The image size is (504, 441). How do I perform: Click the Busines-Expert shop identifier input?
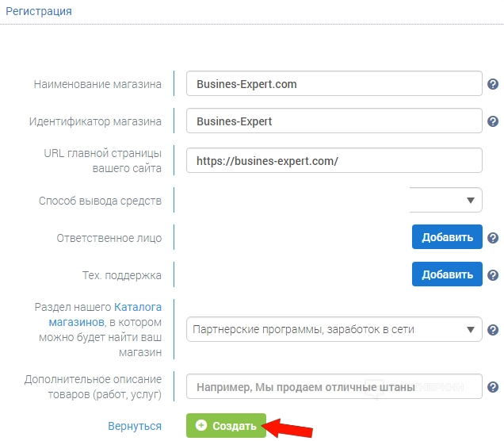(334, 121)
